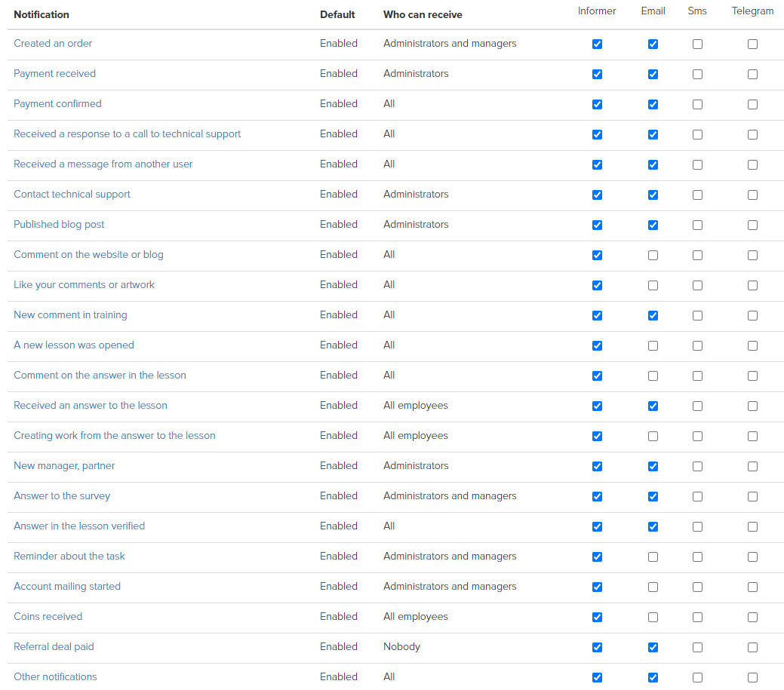This screenshot has height=690, width=784.
Task: Uncheck Email for 'Referral deal paid'
Action: click(653, 648)
